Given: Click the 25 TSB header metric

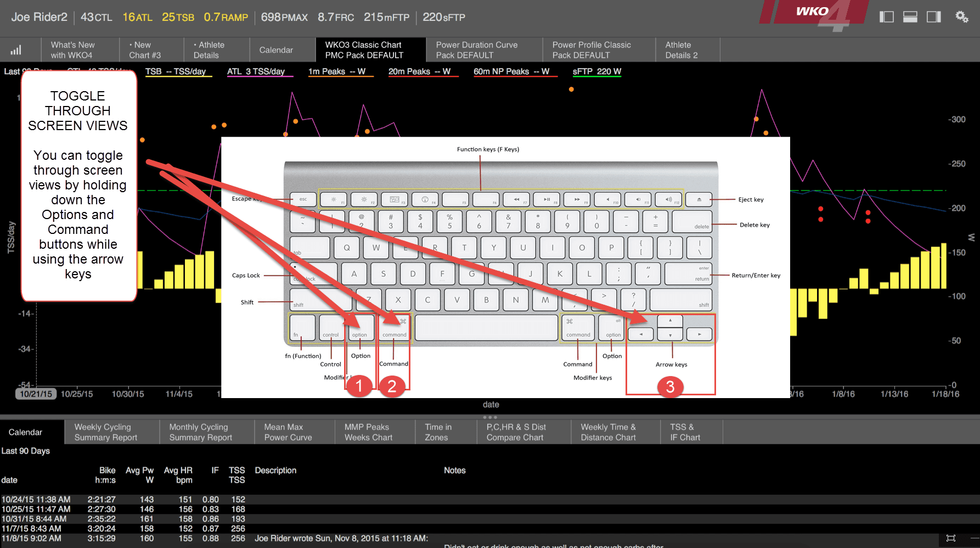Looking at the screenshot, I should 178,17.
